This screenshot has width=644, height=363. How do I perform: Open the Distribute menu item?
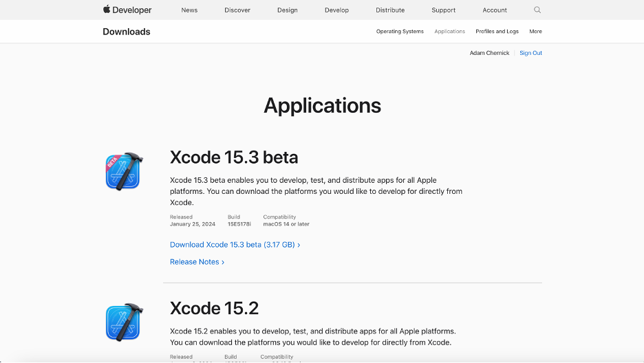390,10
